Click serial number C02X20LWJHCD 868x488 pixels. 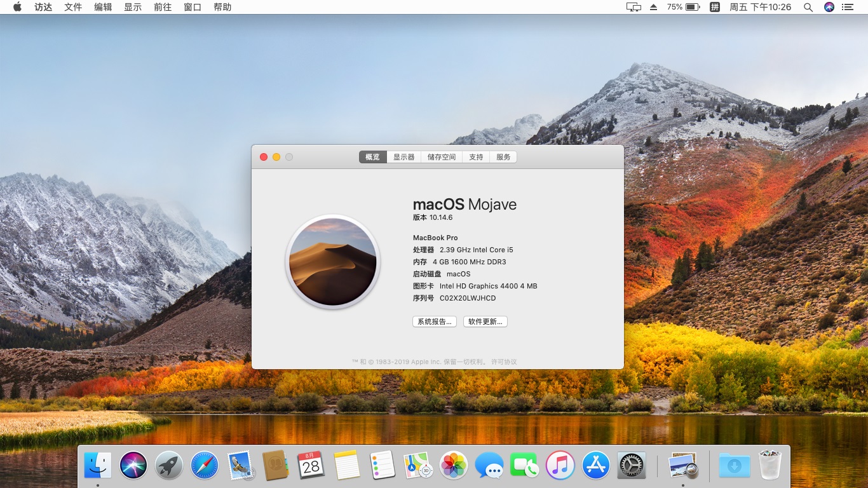point(468,298)
